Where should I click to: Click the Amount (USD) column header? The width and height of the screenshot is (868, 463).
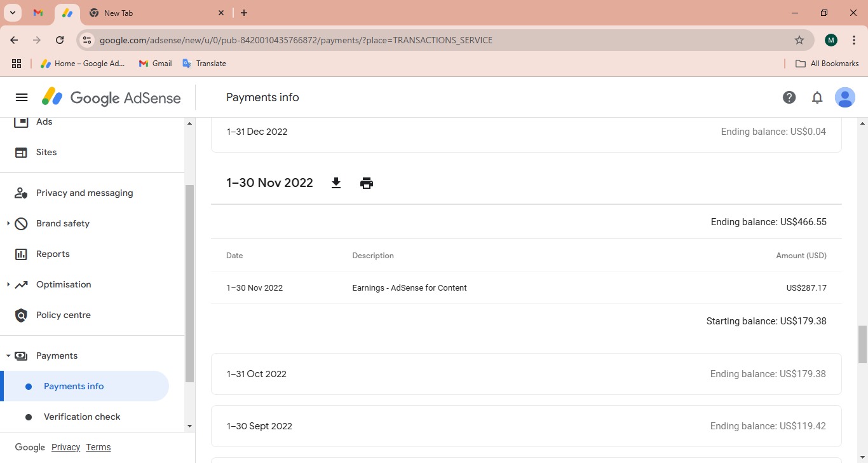click(801, 256)
